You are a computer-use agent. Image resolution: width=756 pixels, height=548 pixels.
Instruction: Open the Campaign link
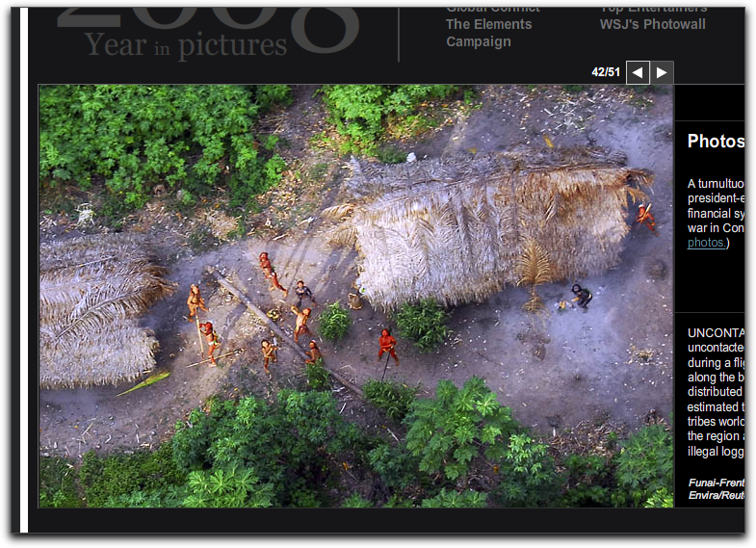pyautogui.click(x=479, y=42)
